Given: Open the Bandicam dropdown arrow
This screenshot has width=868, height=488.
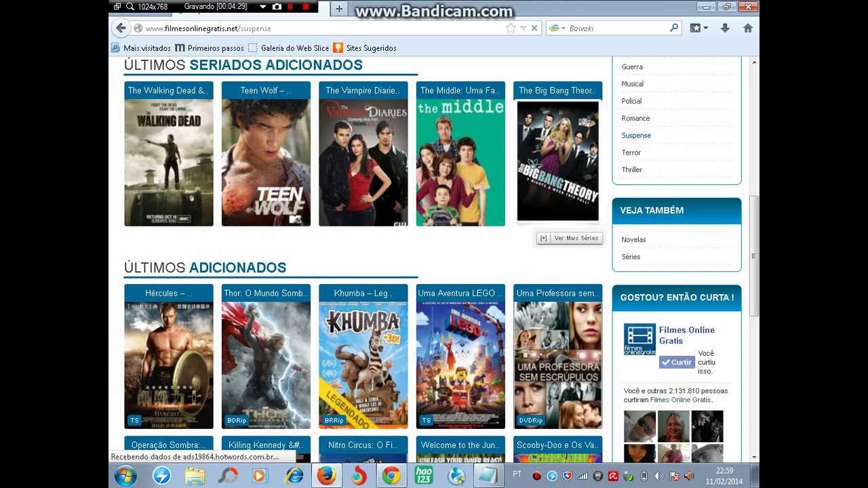Looking at the screenshot, I should (262, 7).
